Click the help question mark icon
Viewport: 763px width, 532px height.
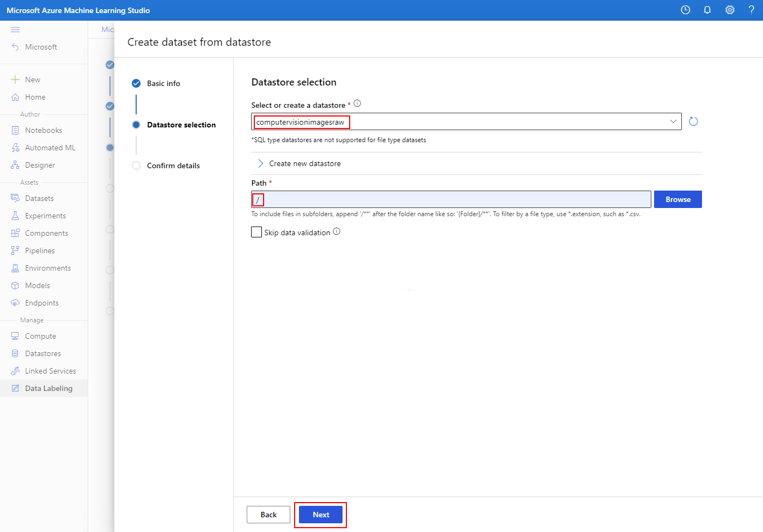coord(752,10)
